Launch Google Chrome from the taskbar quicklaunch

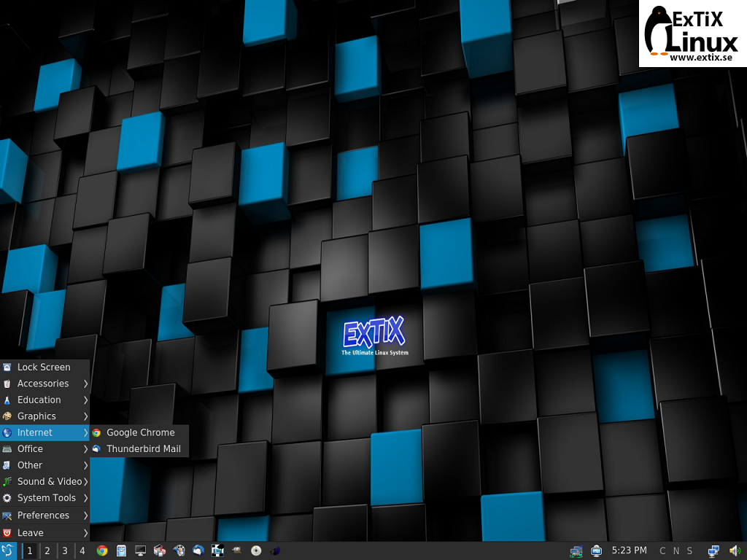(102, 551)
